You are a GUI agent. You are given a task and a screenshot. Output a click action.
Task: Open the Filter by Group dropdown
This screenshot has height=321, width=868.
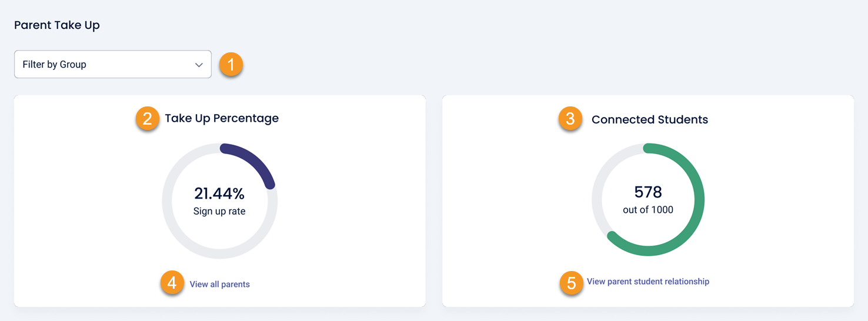point(112,65)
